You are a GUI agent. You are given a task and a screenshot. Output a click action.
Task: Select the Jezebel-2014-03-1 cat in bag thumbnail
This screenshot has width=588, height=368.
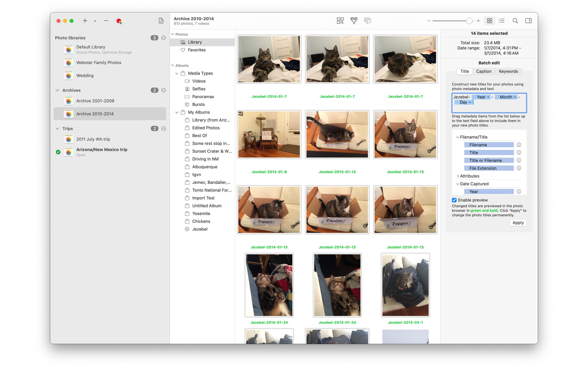pos(405,285)
